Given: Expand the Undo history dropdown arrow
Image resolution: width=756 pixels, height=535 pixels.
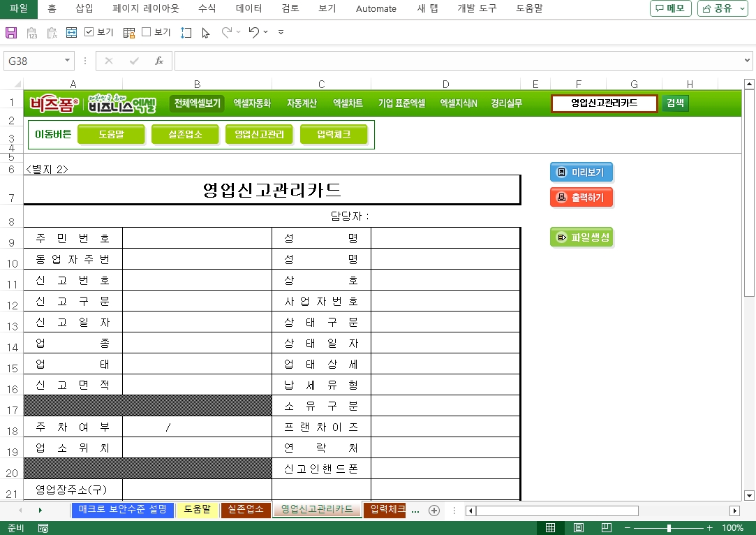Looking at the screenshot, I should point(266,33).
